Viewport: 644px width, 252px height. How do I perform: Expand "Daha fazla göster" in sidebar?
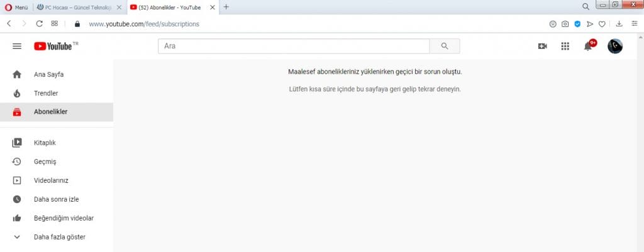59,237
